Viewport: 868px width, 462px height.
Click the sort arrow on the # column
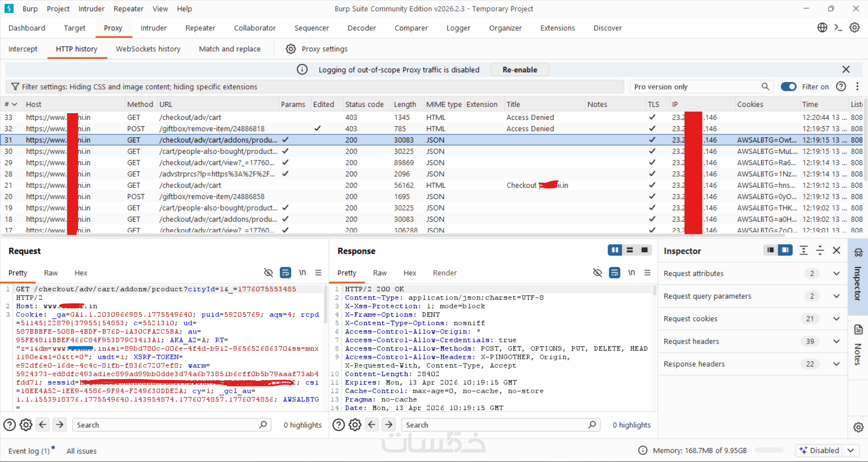[14, 105]
